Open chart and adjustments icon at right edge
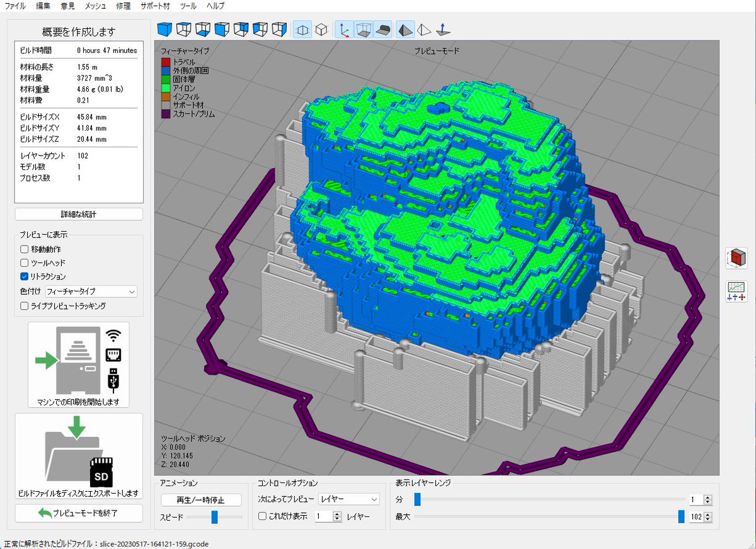The width and height of the screenshot is (756, 549). (737, 291)
